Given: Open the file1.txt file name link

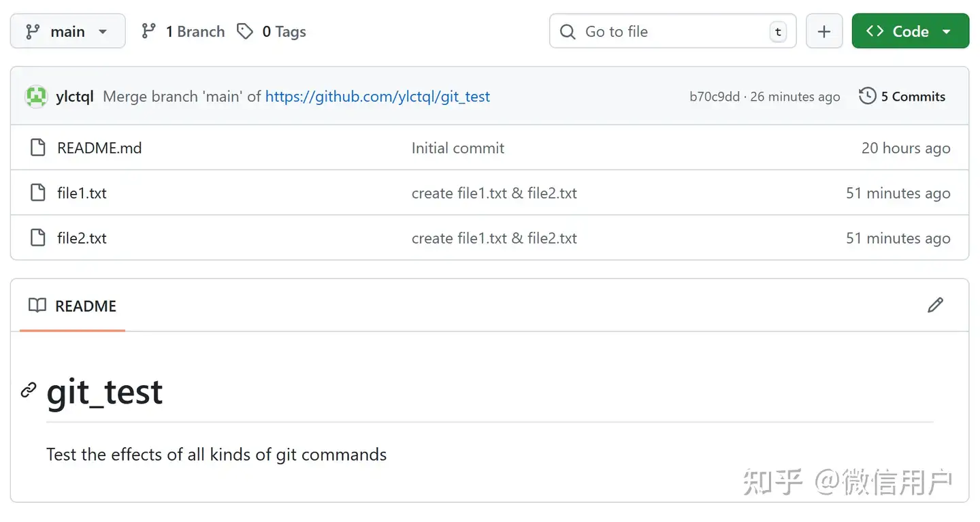Looking at the screenshot, I should tap(82, 193).
